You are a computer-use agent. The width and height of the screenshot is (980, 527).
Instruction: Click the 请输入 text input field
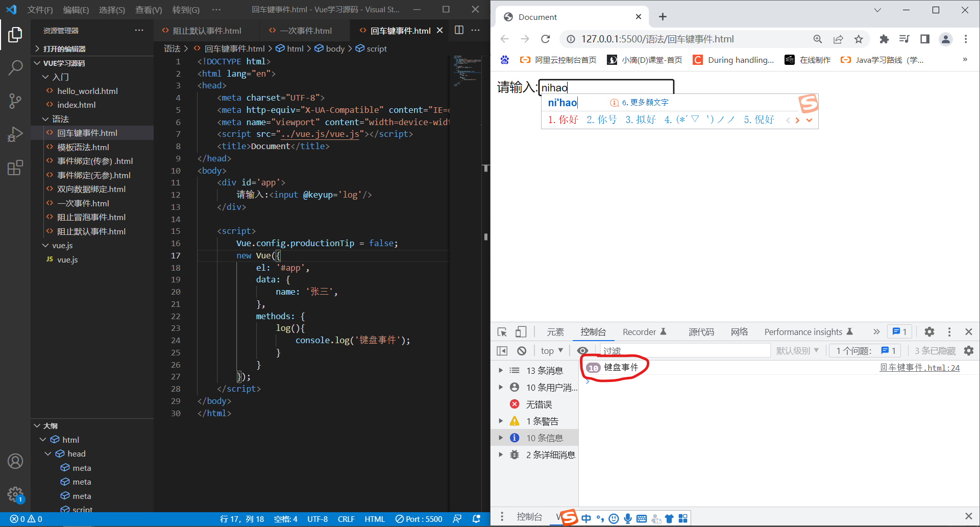(x=606, y=87)
